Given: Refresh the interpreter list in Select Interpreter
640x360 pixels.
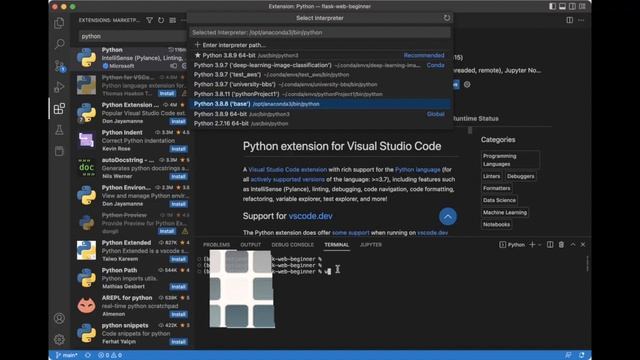Looking at the screenshot, I should [x=447, y=18].
